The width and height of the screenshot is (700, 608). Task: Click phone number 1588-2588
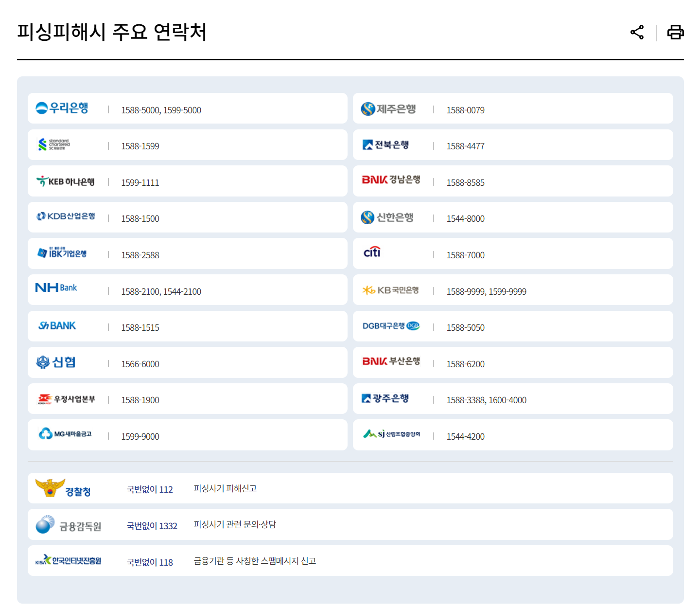140,255
